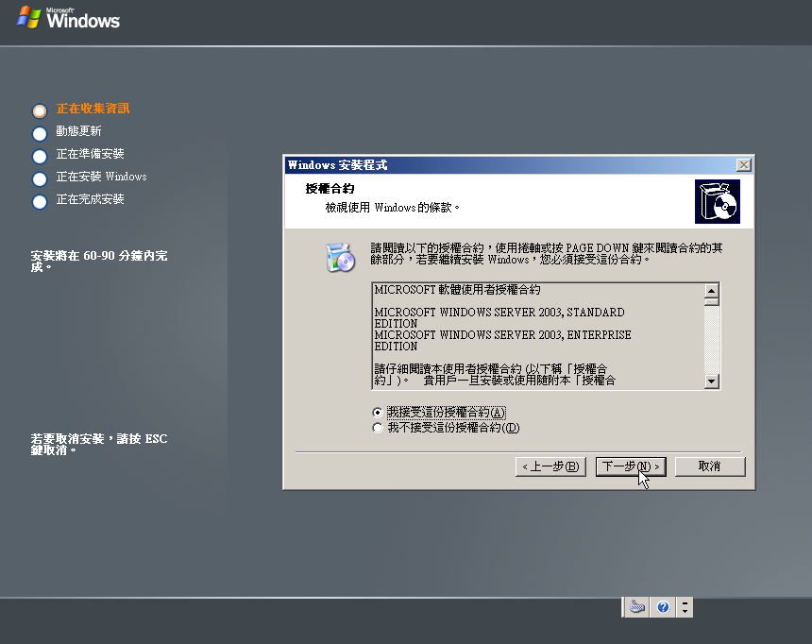The height and width of the screenshot is (644, 812).
Task: Click the setup CD box icon in header
Action: click(x=718, y=201)
